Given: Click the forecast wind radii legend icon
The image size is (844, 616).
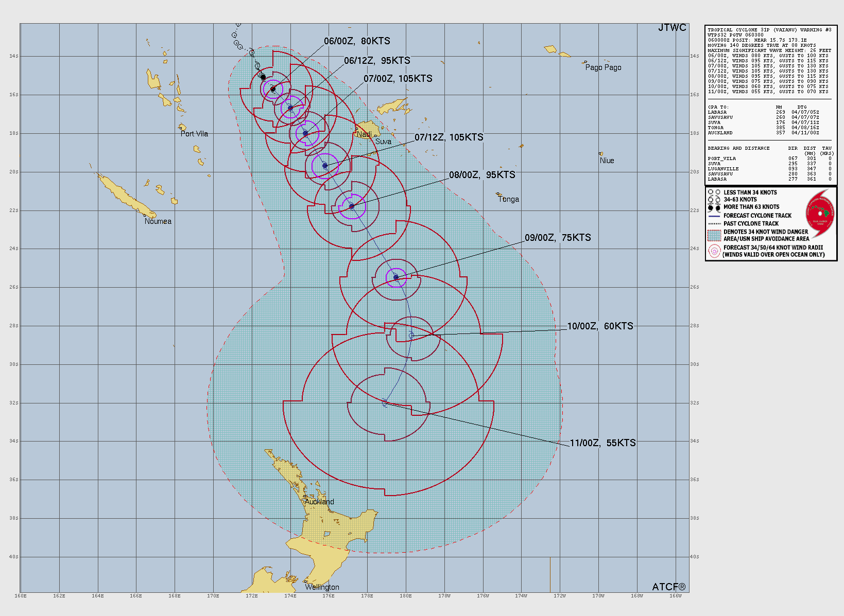Looking at the screenshot, I should coord(714,251).
